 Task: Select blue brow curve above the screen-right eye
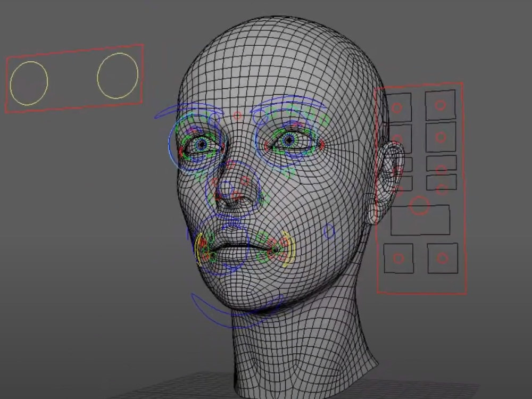tap(288, 104)
